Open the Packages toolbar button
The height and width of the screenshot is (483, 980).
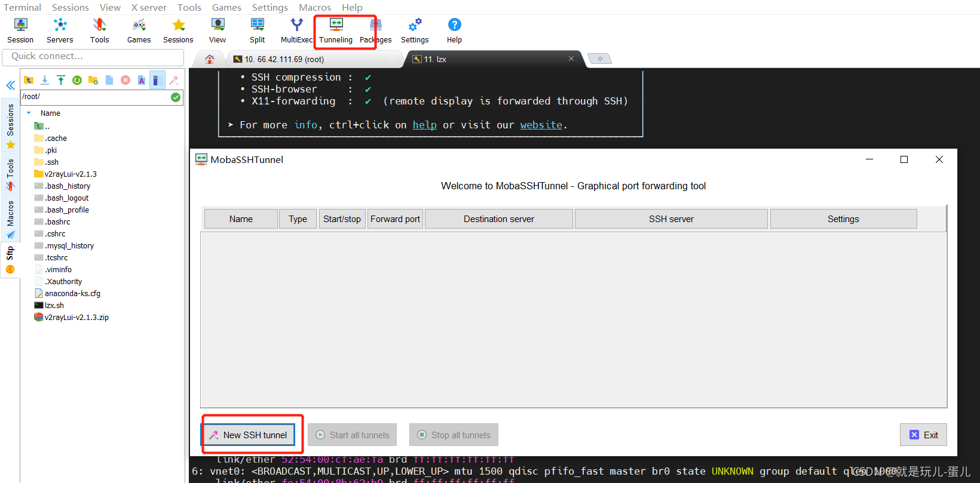[376, 30]
